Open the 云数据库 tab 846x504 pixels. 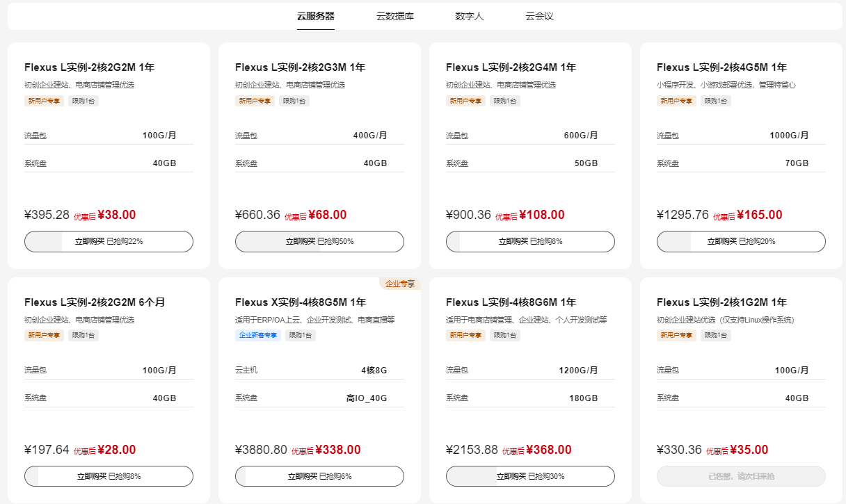point(395,16)
